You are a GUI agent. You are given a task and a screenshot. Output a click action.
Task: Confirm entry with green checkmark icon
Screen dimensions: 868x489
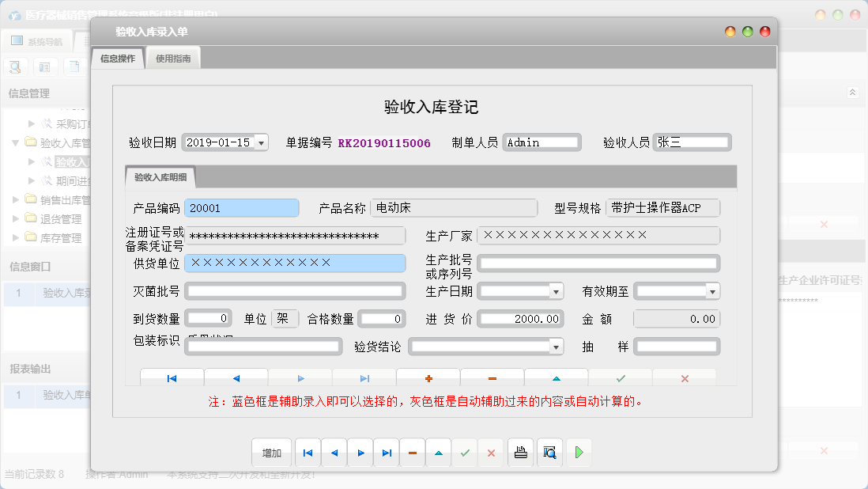click(x=621, y=377)
